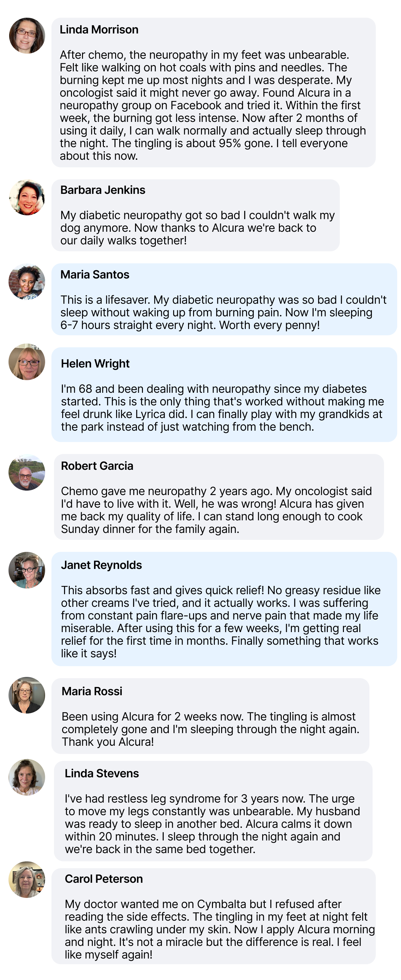The width and height of the screenshot is (401, 980).
Task: Click the Helen Wright name heading
Action: [95, 364]
